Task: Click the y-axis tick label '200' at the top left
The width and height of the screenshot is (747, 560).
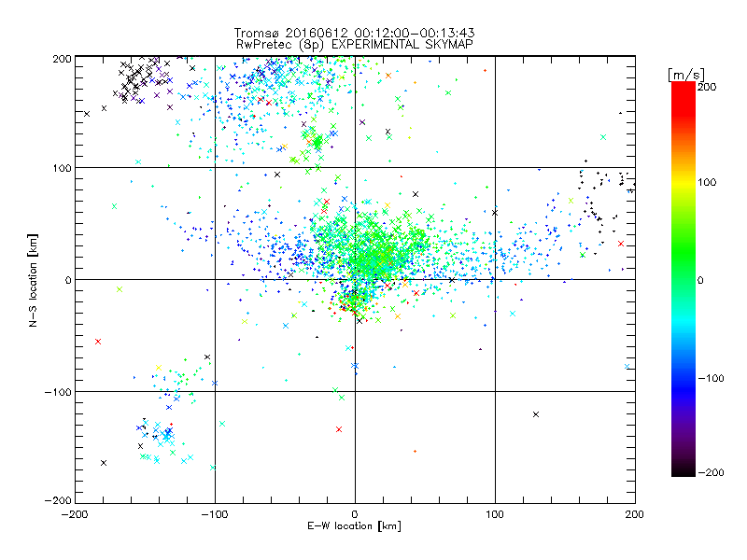Action: [62, 59]
